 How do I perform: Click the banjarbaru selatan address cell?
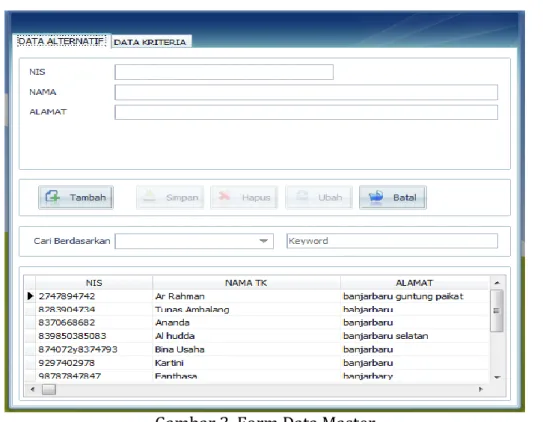click(414, 336)
